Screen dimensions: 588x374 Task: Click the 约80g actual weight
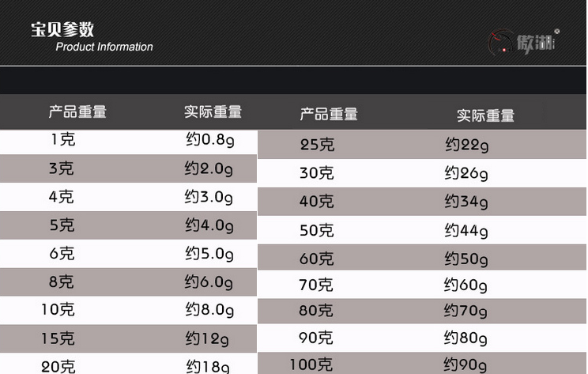point(465,338)
